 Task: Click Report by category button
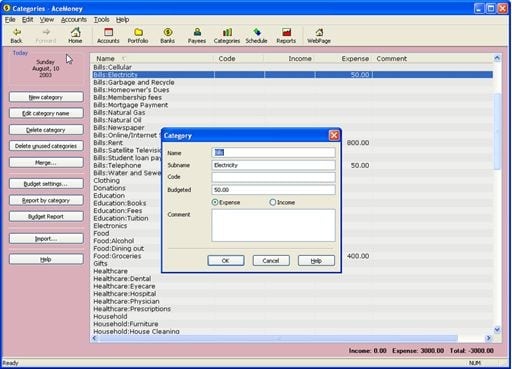[46, 200]
